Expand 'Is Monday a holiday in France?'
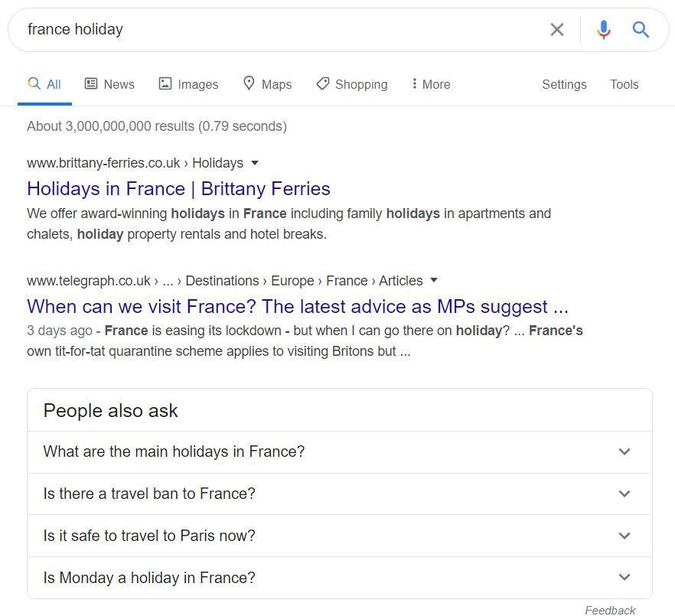The width and height of the screenshot is (675, 616). click(x=339, y=578)
